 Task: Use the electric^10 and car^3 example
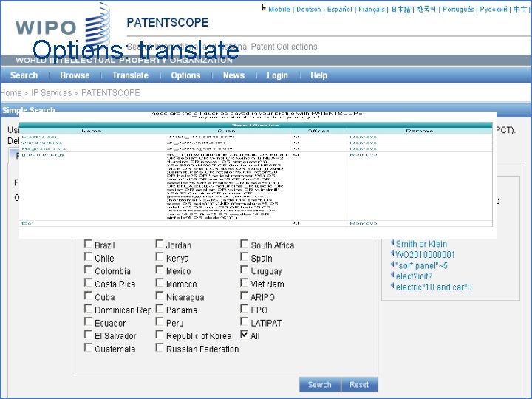pos(434,287)
